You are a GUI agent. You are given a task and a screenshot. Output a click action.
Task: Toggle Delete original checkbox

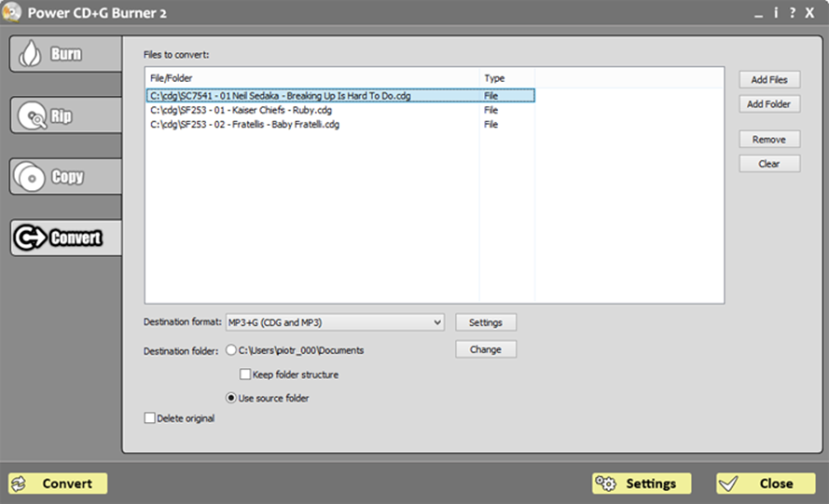(149, 418)
